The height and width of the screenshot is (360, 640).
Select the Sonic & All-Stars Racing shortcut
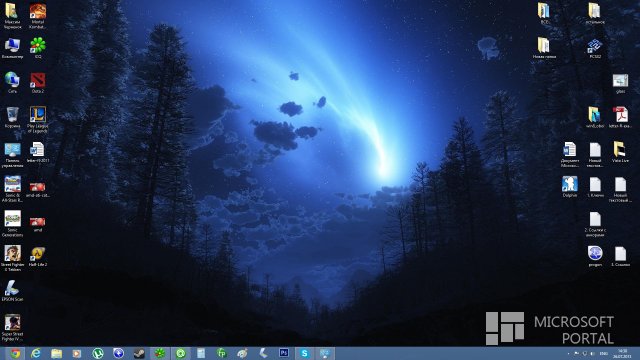tap(12, 189)
